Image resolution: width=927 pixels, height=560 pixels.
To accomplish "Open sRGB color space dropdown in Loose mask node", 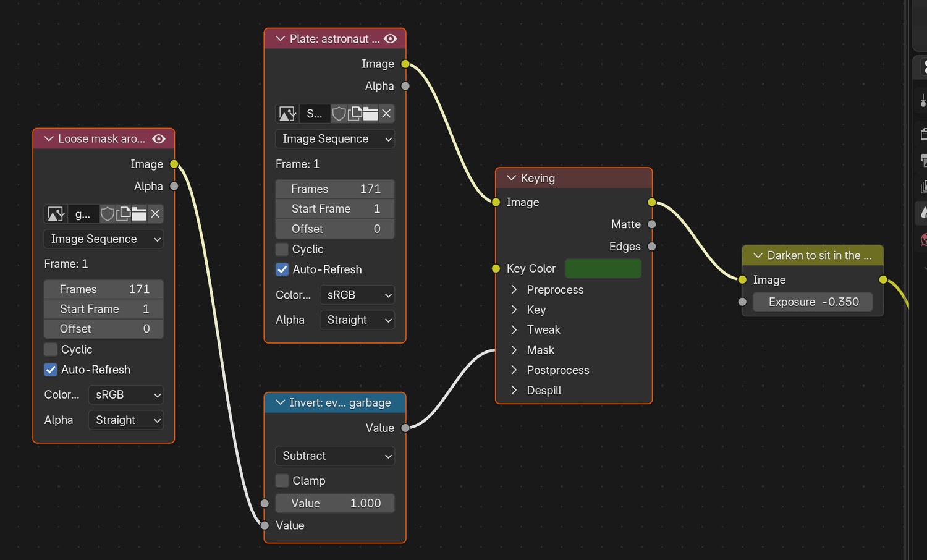I will (126, 395).
